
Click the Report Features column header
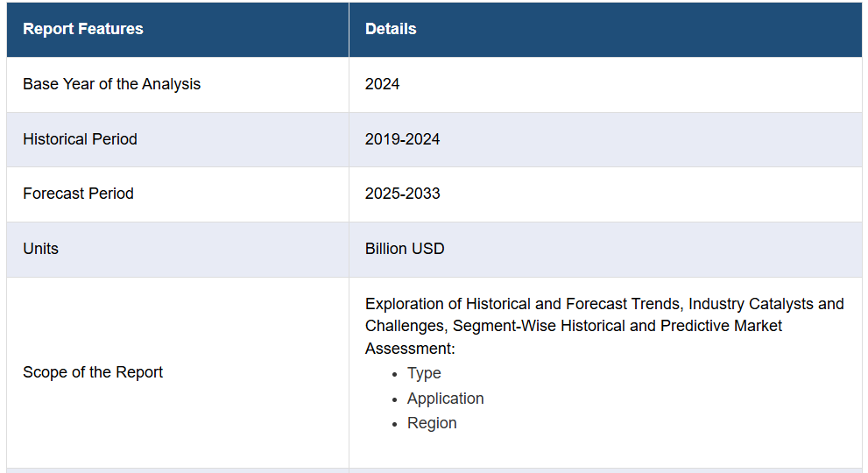pos(83,29)
